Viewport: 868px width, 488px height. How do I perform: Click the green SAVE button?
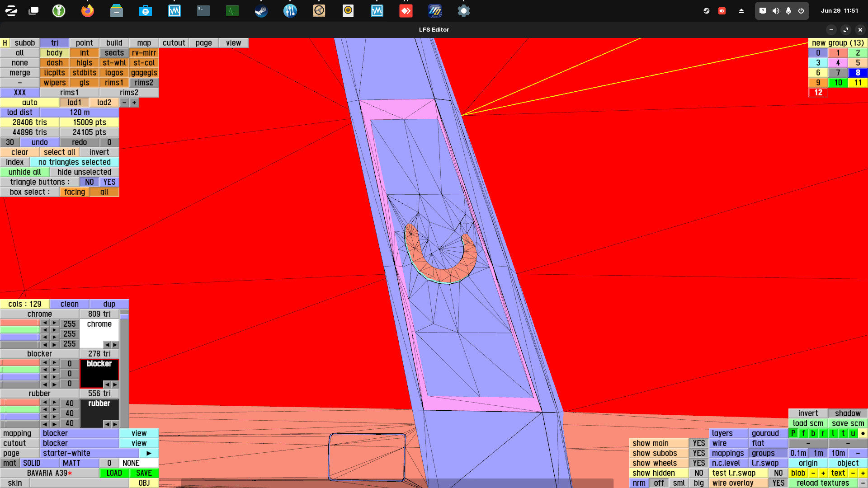point(144,473)
